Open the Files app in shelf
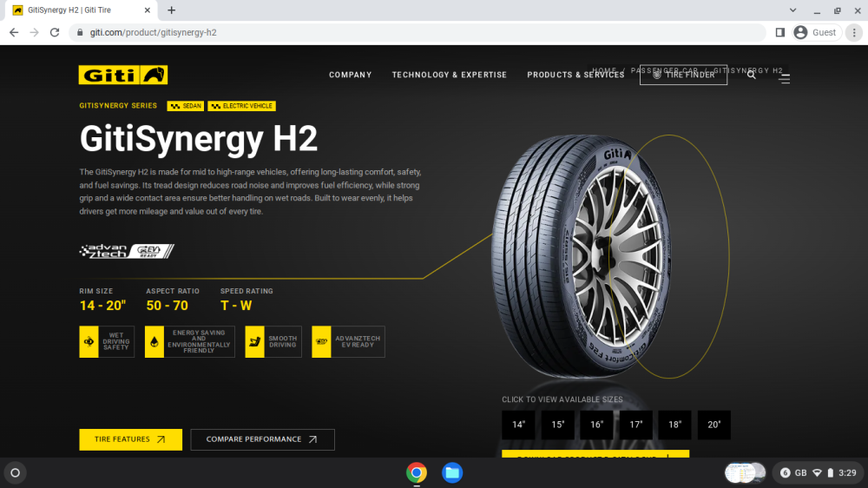 [452, 473]
